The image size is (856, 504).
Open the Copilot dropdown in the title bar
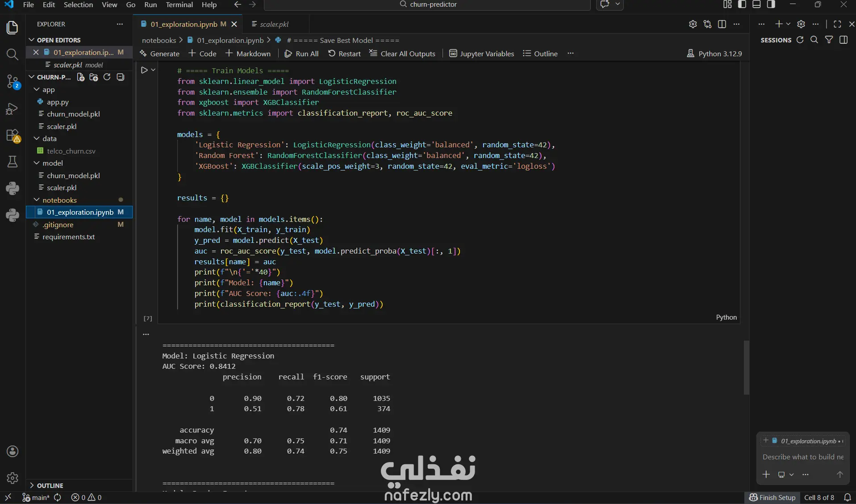tap(618, 4)
